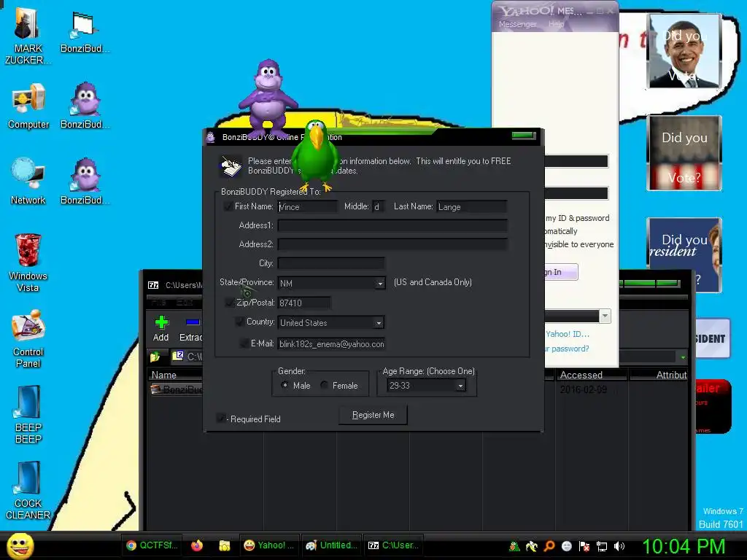Open the Network desktop icon
Viewport: 747px width, 560px height.
click(x=28, y=181)
